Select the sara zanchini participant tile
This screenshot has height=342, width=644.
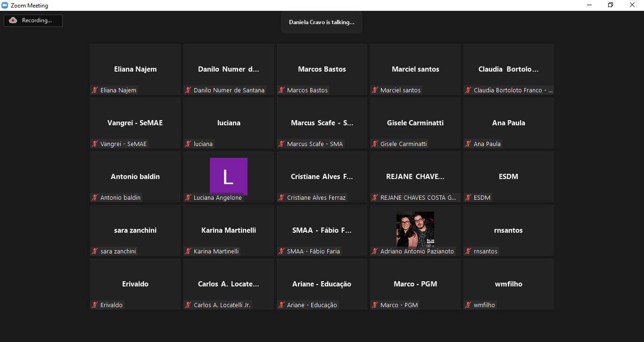click(x=135, y=230)
